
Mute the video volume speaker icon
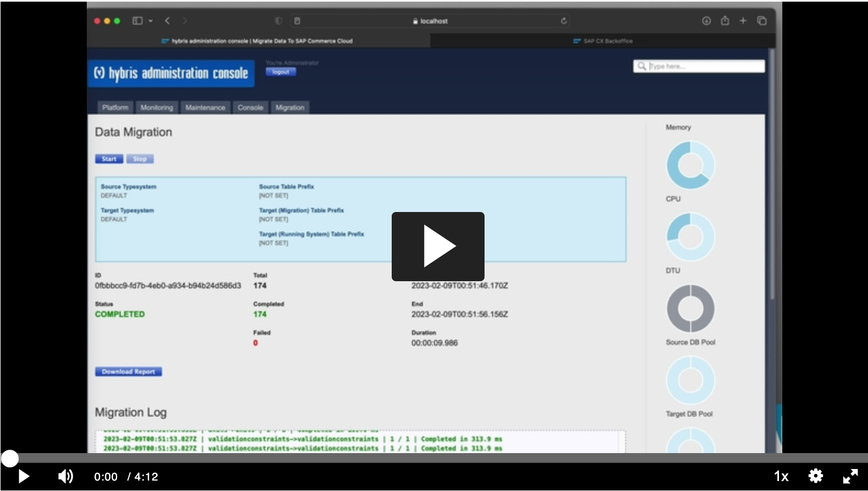[x=65, y=476]
